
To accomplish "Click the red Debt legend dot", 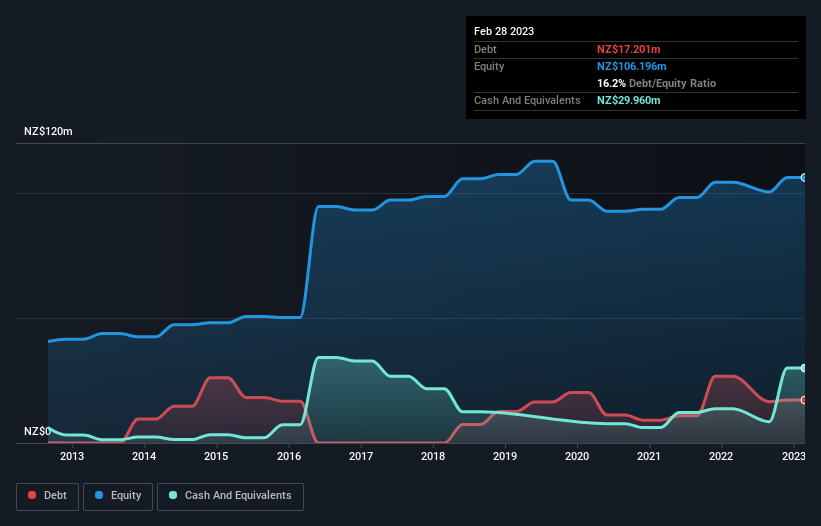I will coord(32,495).
